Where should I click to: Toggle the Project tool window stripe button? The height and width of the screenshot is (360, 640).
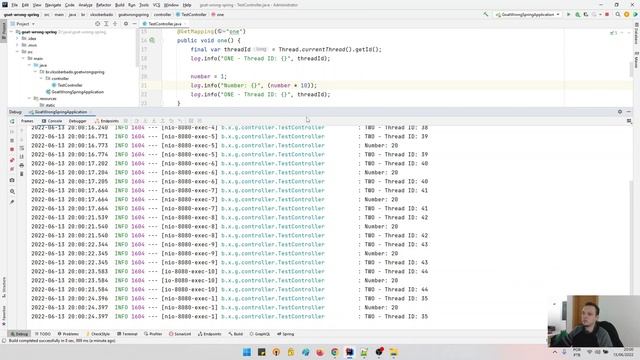coord(4,31)
